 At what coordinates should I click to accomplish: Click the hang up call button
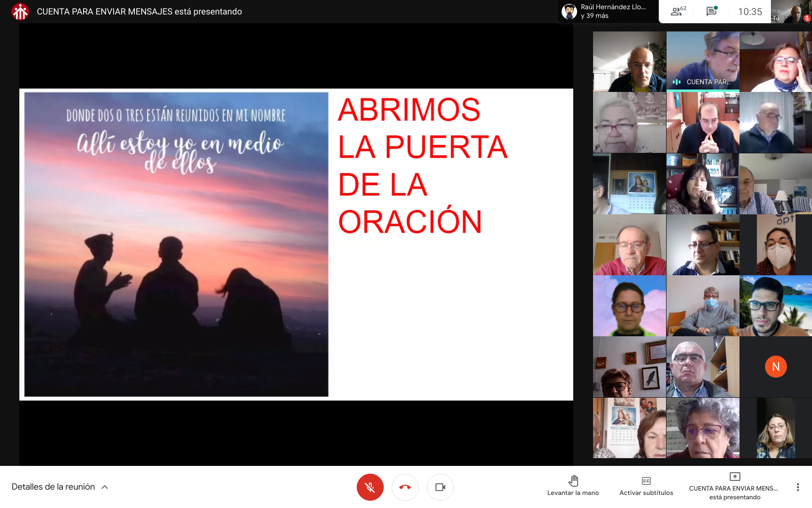point(405,487)
